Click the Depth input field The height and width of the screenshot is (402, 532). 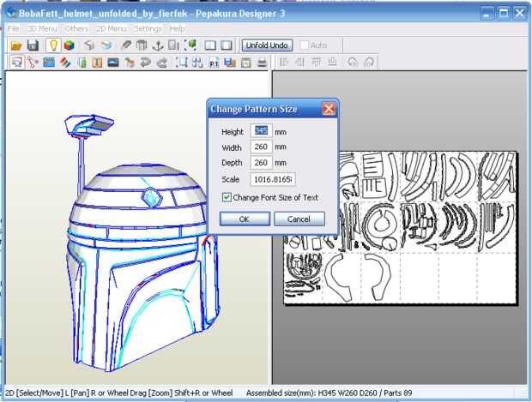(261, 163)
